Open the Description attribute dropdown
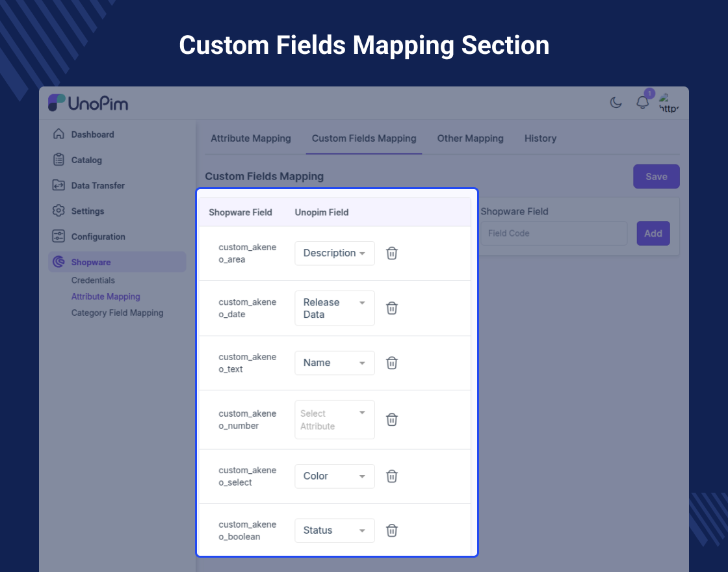 tap(335, 253)
